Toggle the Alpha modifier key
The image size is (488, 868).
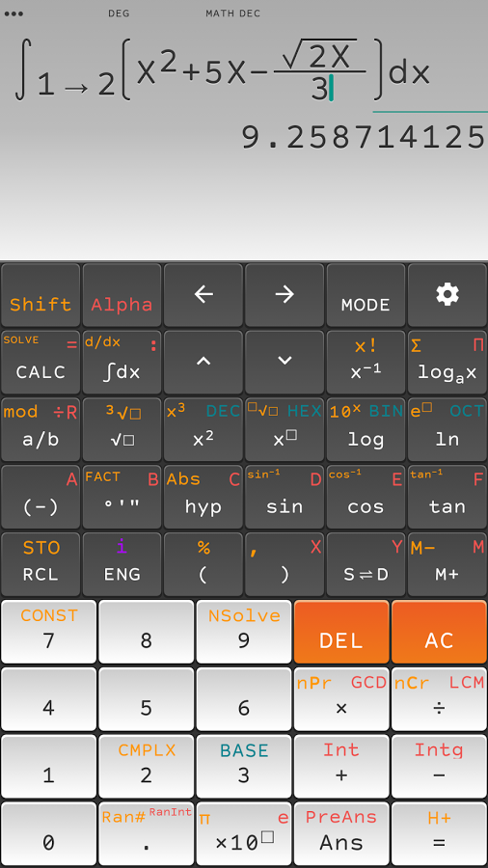[122, 295]
